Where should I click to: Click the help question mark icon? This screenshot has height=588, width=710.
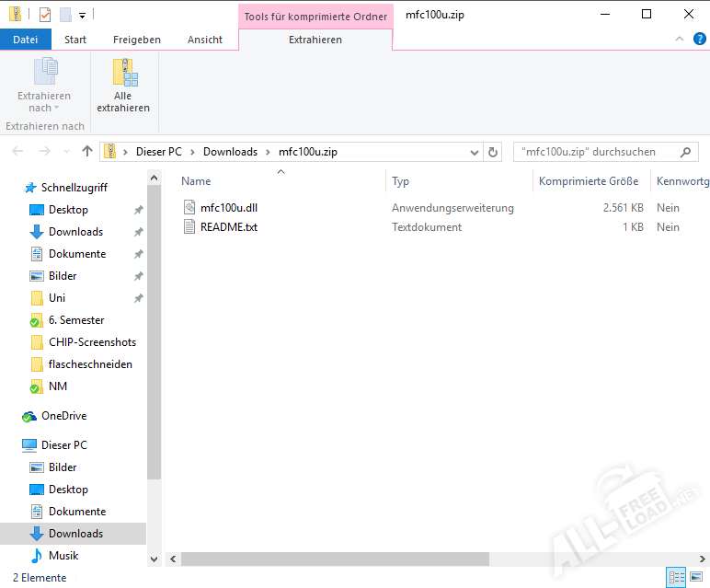pyautogui.click(x=698, y=40)
